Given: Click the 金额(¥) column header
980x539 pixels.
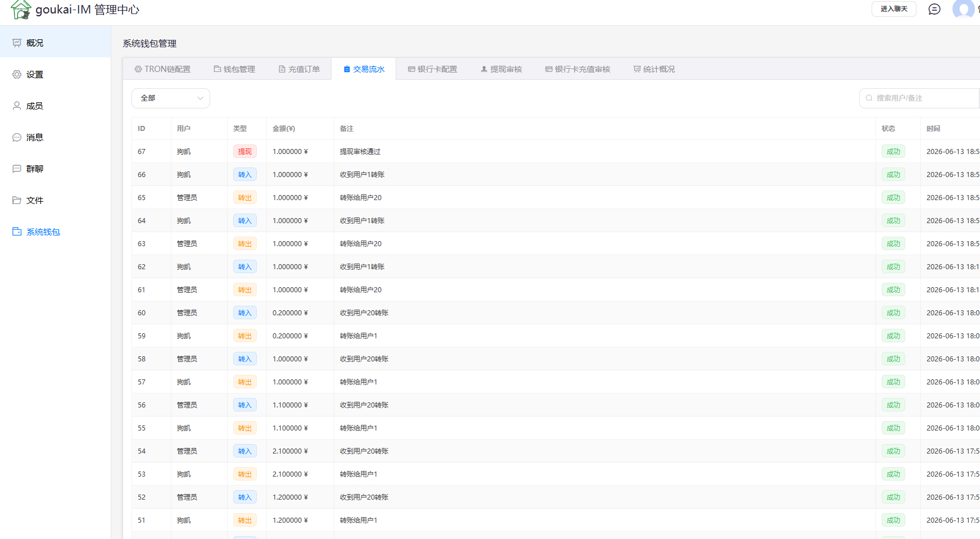Looking at the screenshot, I should coord(284,129).
